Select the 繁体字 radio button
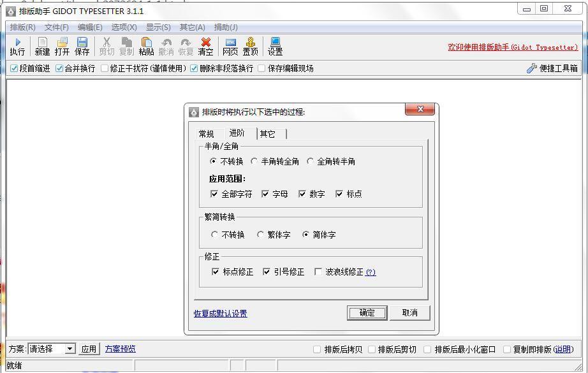The width and height of the screenshot is (588, 373). point(260,235)
